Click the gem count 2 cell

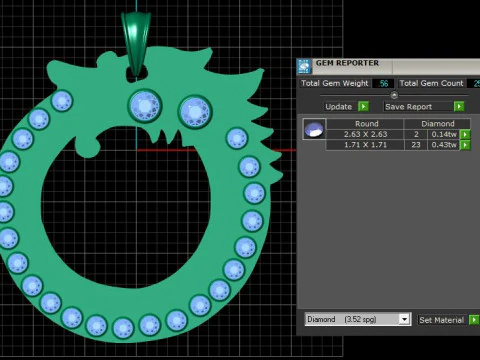click(x=416, y=134)
